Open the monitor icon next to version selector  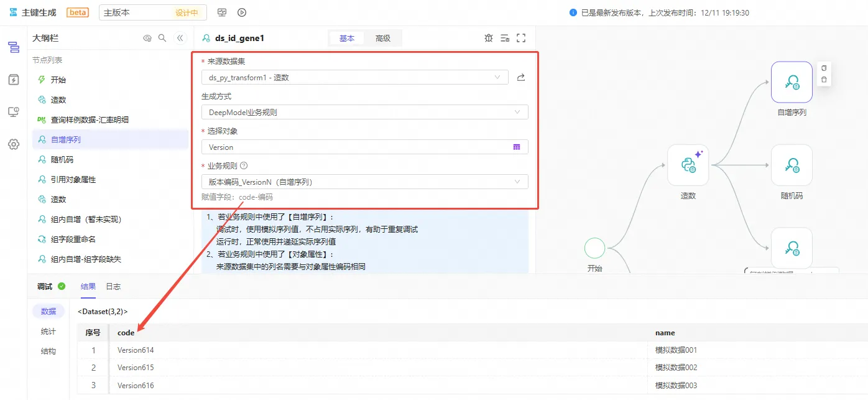coord(222,12)
